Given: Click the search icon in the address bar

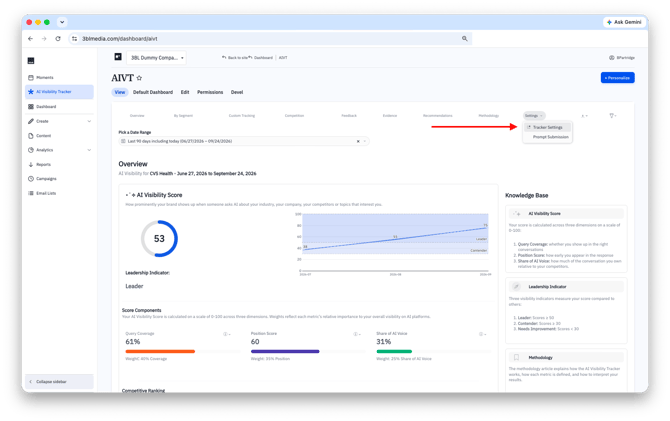Looking at the screenshot, I should click(464, 38).
